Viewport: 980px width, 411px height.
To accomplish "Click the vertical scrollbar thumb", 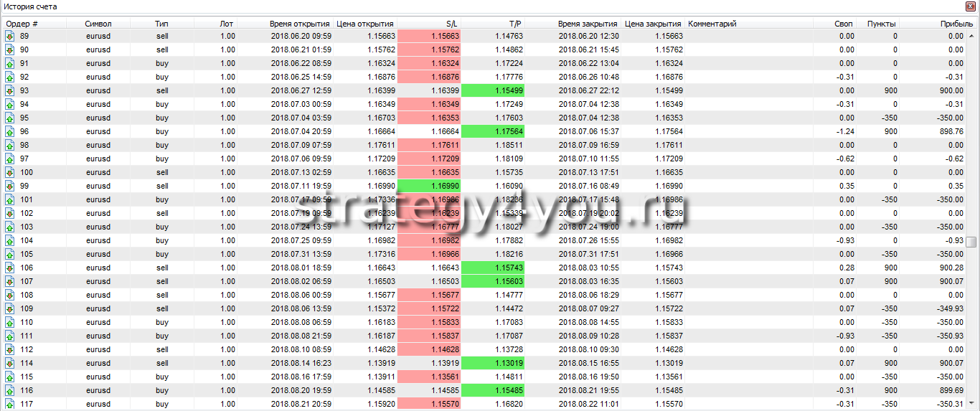I will (971, 242).
